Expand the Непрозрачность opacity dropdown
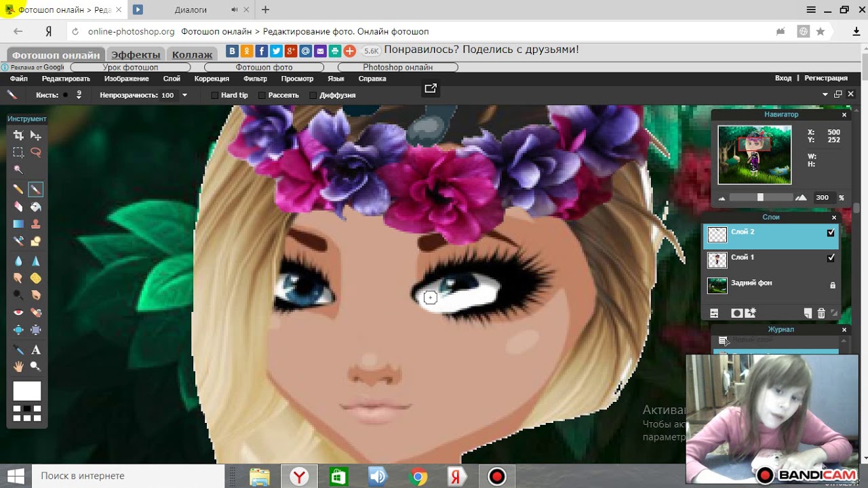Image resolution: width=868 pixels, height=488 pixels. pyautogui.click(x=184, y=96)
